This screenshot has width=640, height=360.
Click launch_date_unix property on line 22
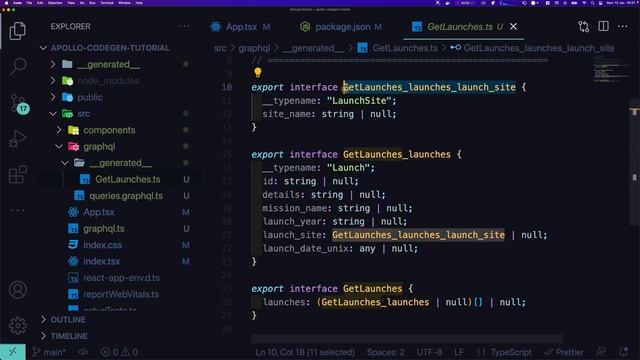coord(305,248)
